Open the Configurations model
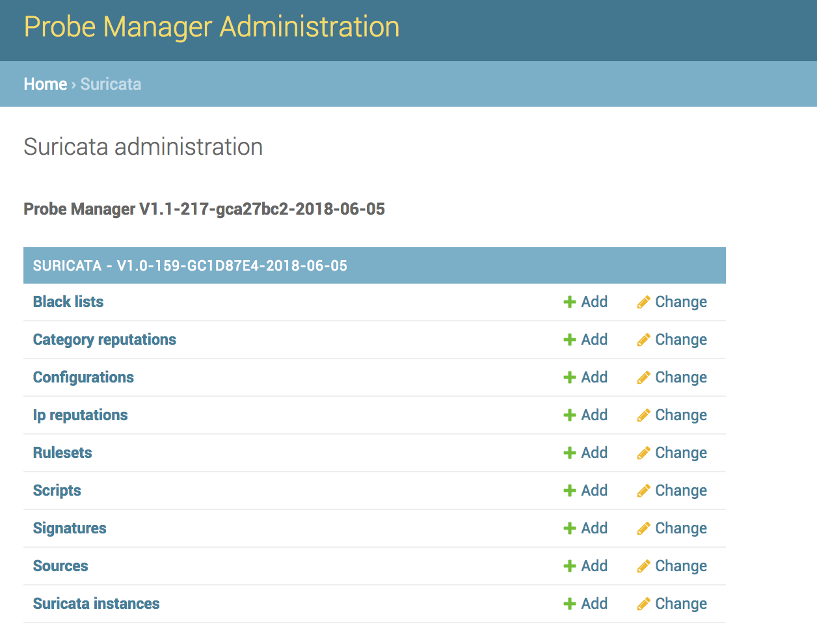The height and width of the screenshot is (644, 817). click(83, 377)
